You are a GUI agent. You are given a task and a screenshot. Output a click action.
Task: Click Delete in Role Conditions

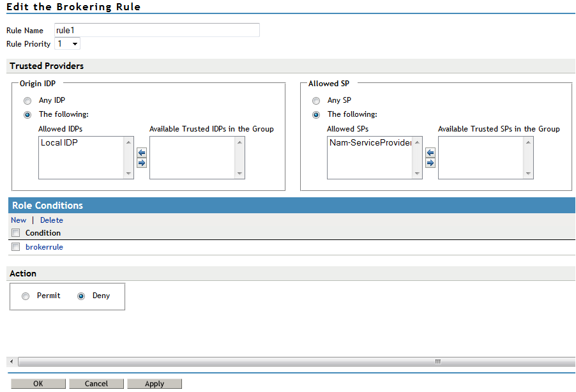pos(52,220)
